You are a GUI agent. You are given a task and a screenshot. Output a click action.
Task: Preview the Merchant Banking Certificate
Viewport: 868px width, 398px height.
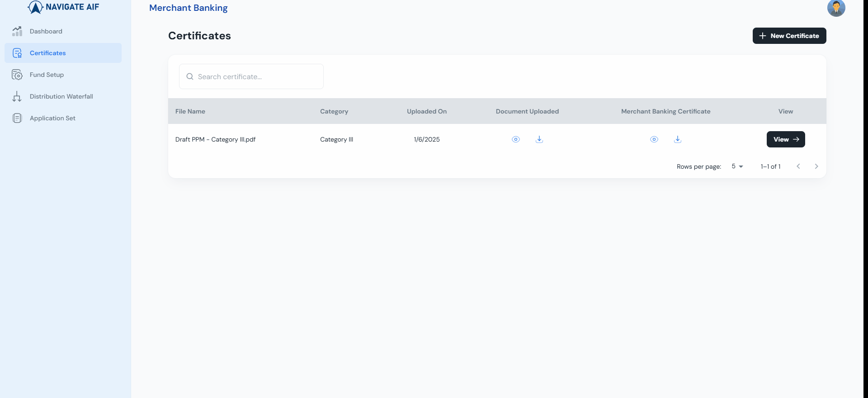coord(654,139)
